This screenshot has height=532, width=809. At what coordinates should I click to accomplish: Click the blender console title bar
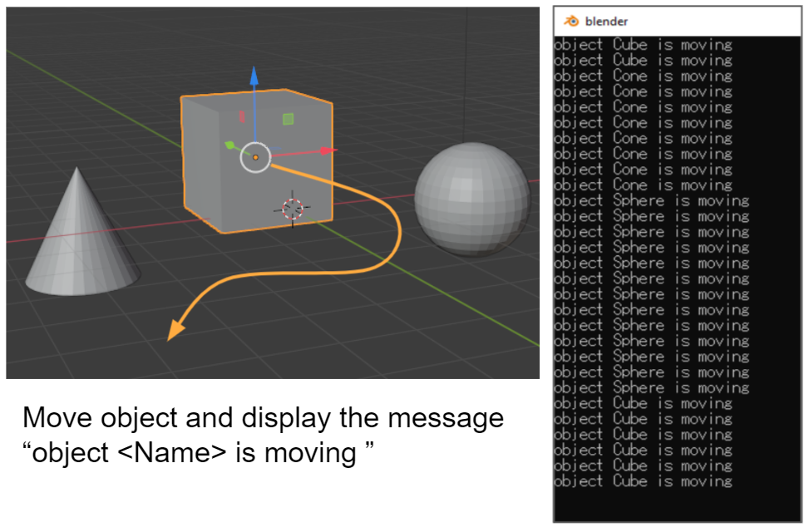677,21
